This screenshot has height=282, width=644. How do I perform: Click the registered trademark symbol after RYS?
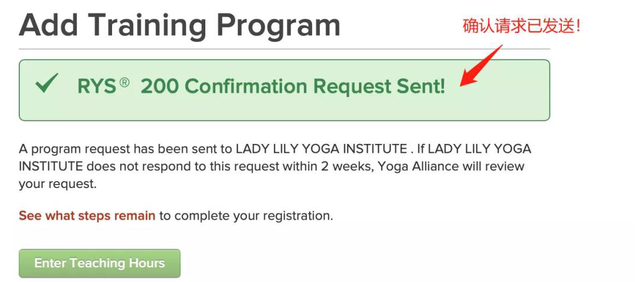click(x=124, y=83)
